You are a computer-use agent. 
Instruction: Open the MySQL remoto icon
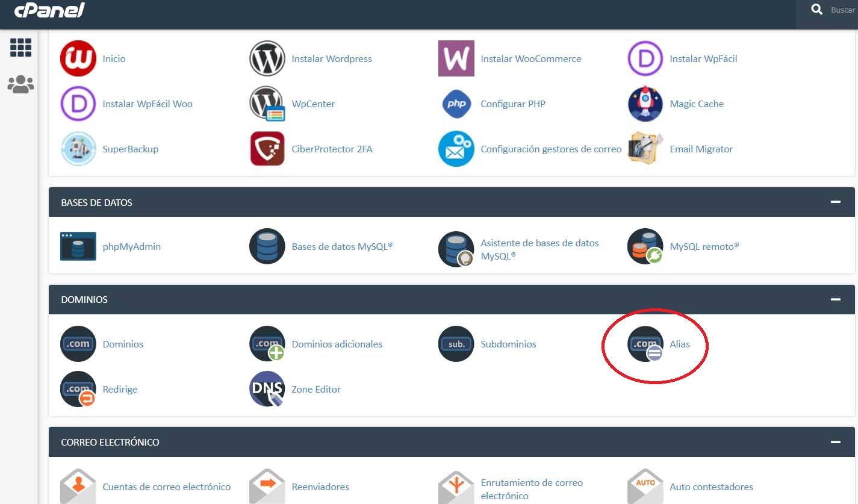645,246
